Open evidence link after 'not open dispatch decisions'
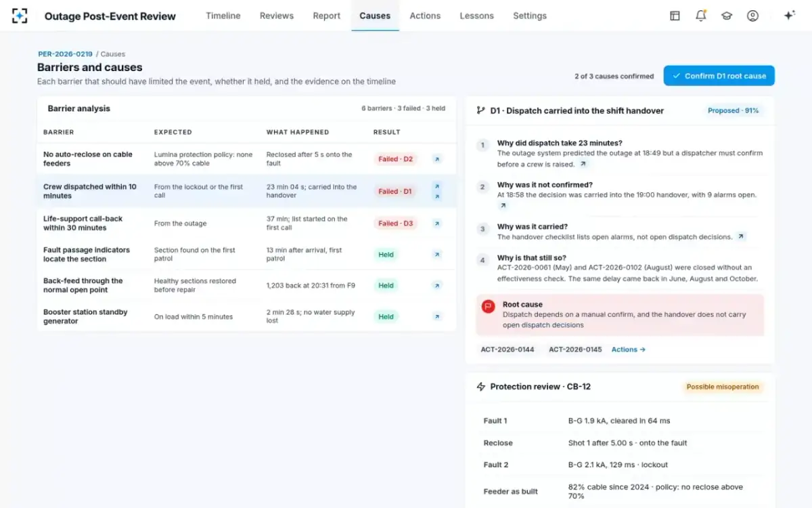812x508 pixels. click(741, 237)
